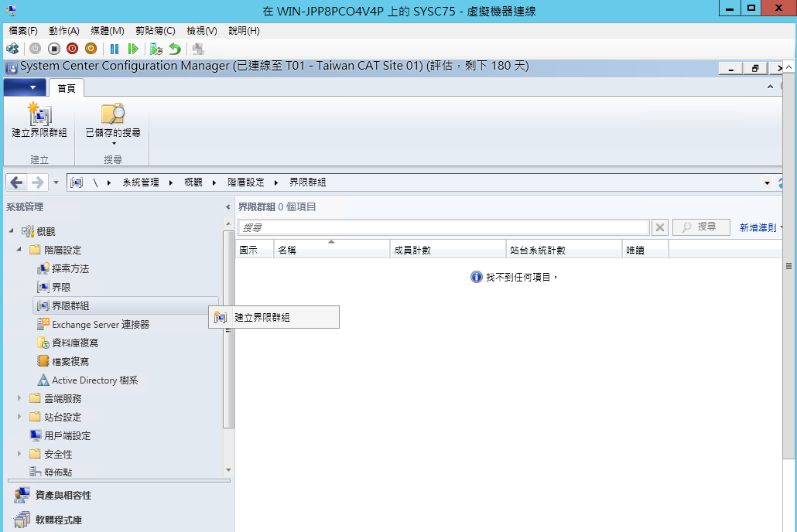Reset the virtual machine from the toolbar
797x532 pixels.
(133, 49)
